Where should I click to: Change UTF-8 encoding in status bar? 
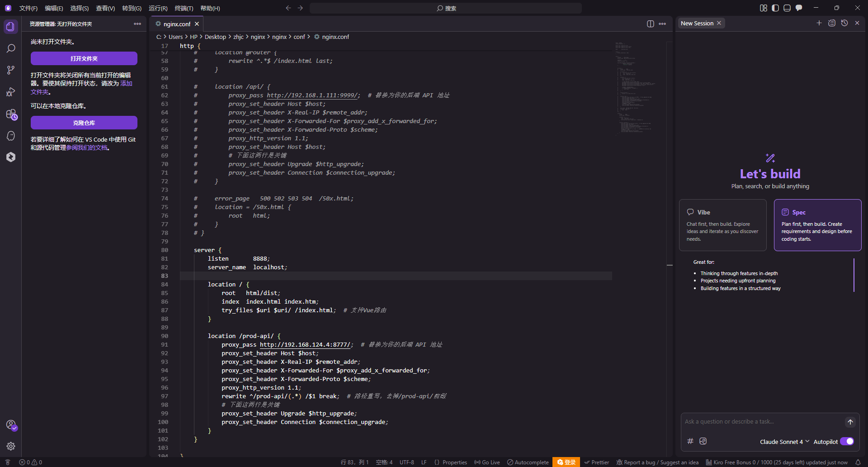point(407,462)
